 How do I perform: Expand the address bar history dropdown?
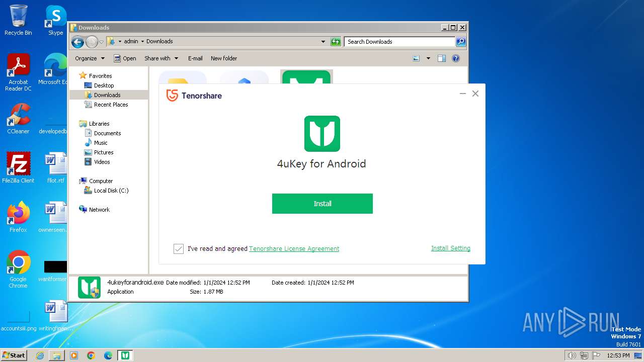click(323, 42)
